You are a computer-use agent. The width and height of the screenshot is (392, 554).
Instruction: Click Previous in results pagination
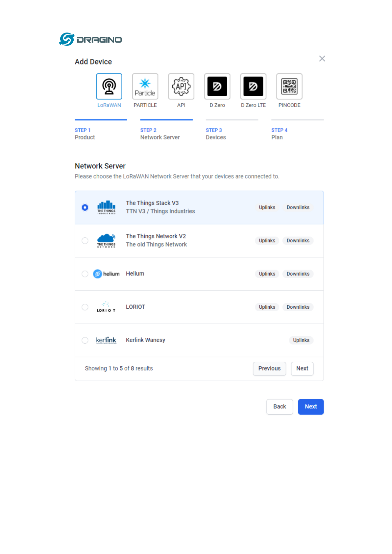point(269,369)
